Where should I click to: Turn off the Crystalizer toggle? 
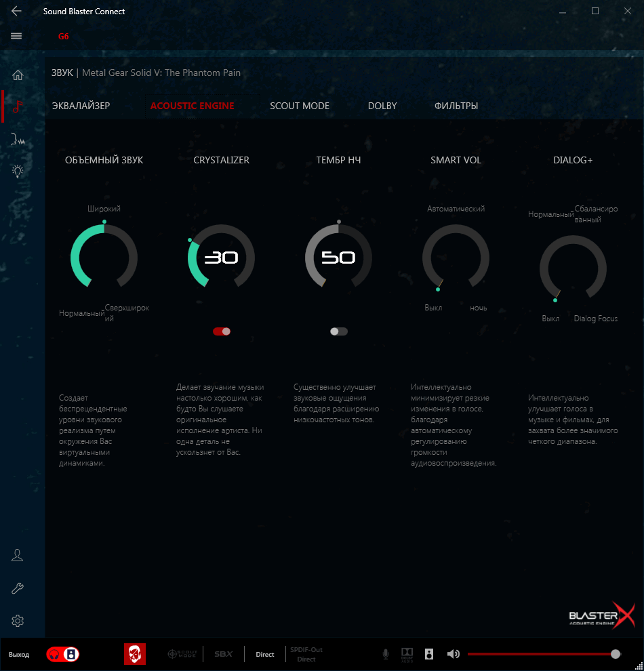click(222, 331)
